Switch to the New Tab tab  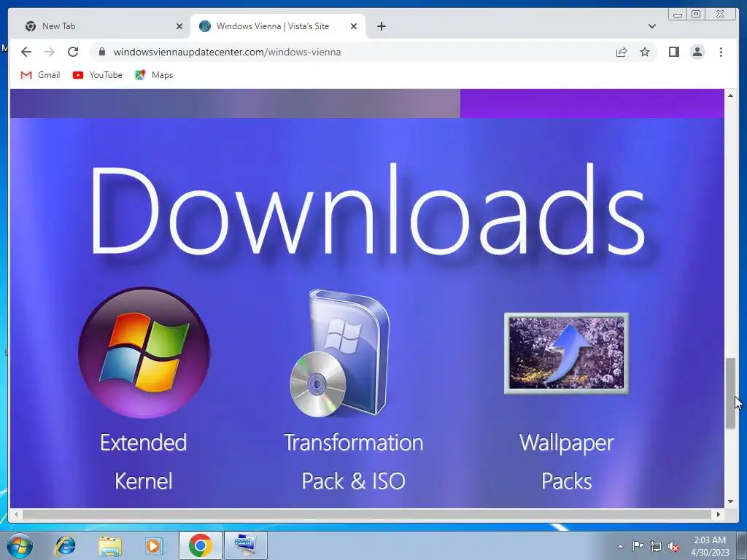coord(100,26)
